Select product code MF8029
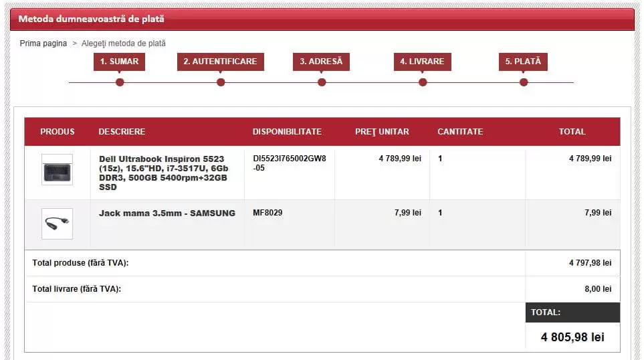644x360 pixels. pos(267,213)
